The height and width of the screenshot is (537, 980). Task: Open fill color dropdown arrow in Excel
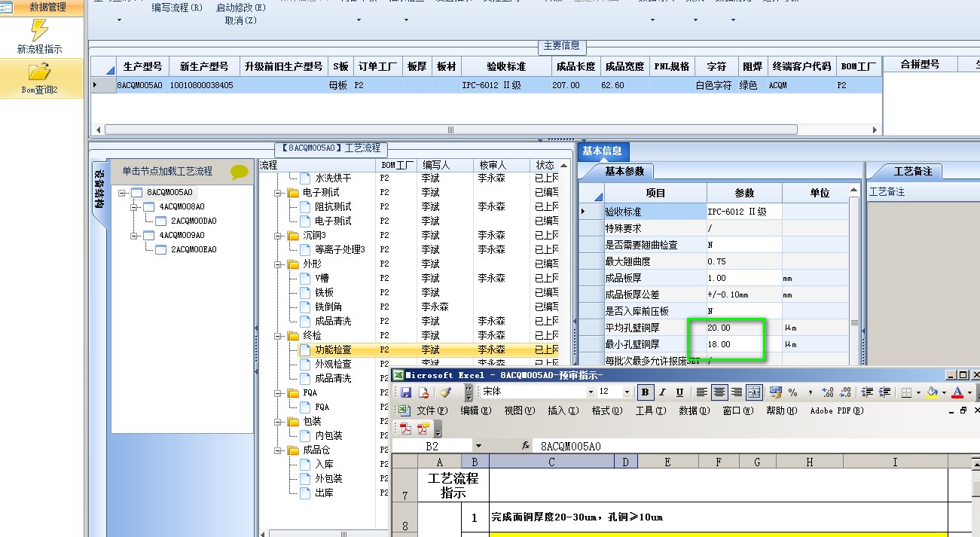tap(944, 392)
